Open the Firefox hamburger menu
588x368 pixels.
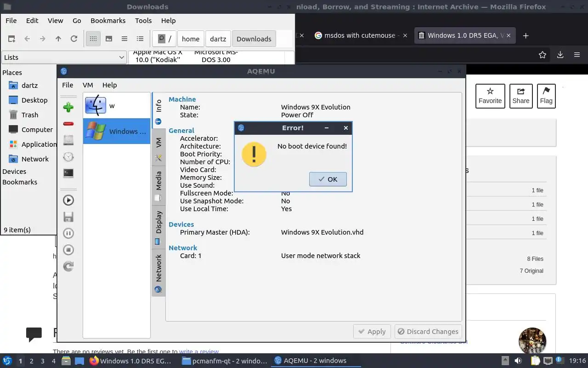[577, 55]
